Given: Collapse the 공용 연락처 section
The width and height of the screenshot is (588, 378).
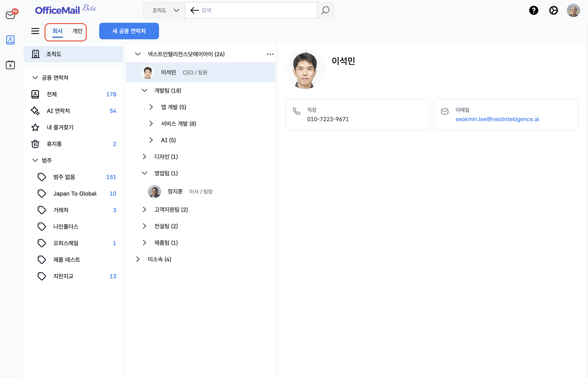Looking at the screenshot, I should tap(35, 78).
